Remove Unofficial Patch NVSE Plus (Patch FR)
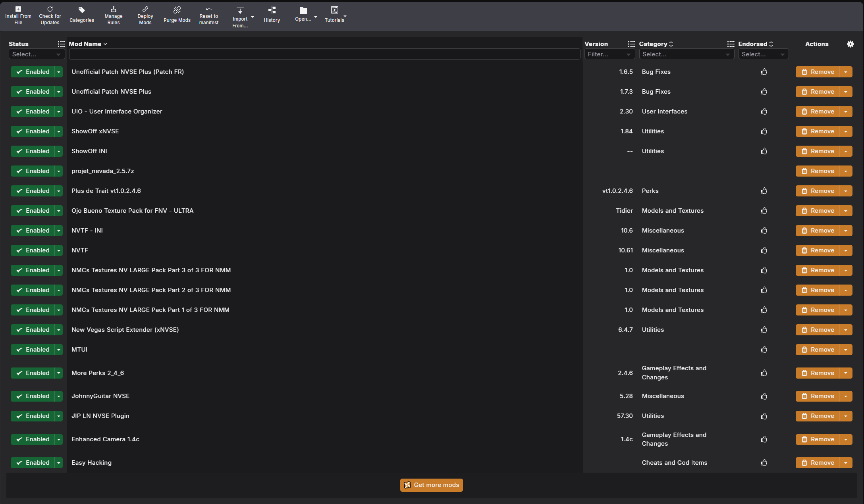864x504 pixels. click(x=818, y=72)
